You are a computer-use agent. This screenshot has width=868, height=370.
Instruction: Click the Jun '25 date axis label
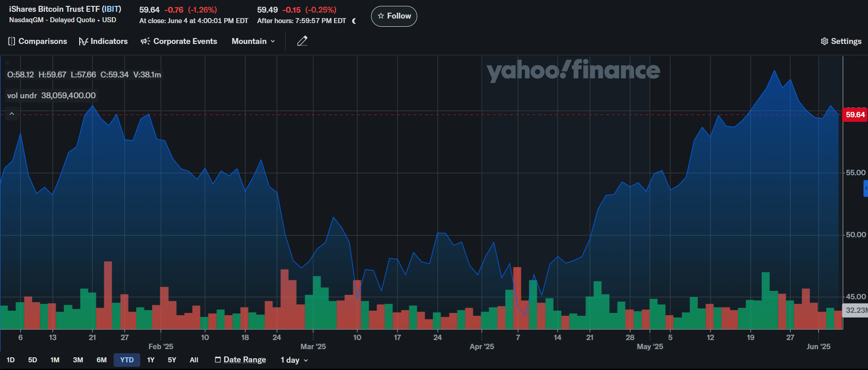click(x=818, y=346)
